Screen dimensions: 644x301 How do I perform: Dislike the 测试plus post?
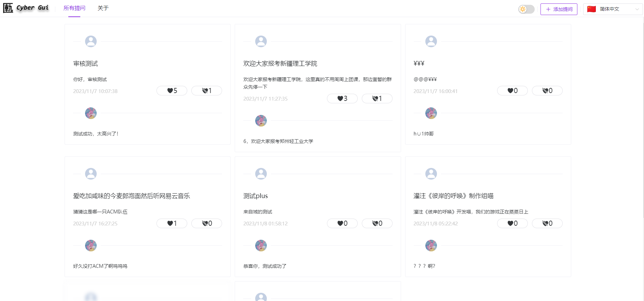(x=377, y=223)
